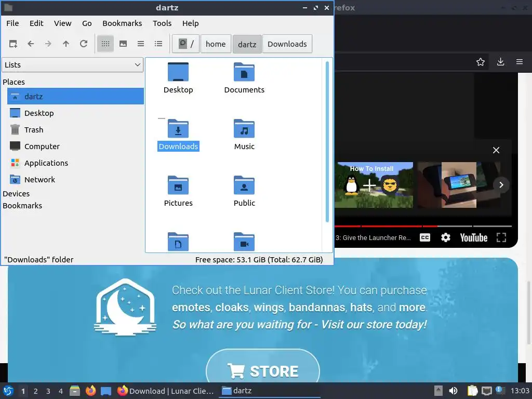This screenshot has width=532, height=399.
Task: Open a new tab in file manager
Action: coord(13,44)
